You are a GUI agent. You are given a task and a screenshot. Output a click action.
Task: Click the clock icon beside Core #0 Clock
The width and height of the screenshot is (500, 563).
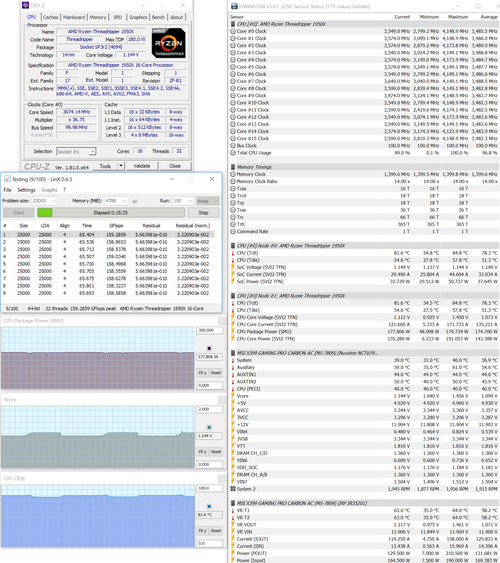233,31
